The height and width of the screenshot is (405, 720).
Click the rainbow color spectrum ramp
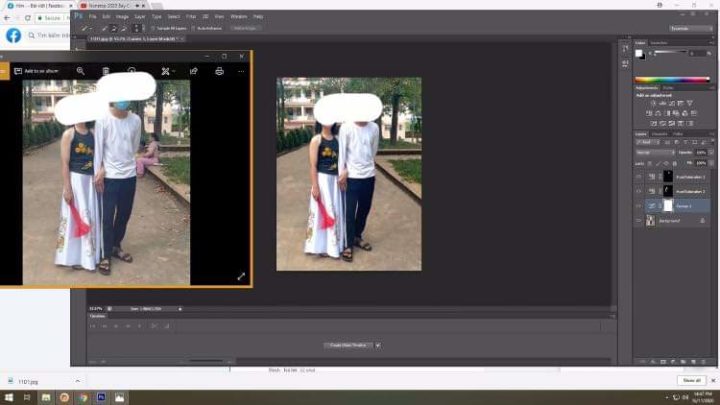pos(672,80)
